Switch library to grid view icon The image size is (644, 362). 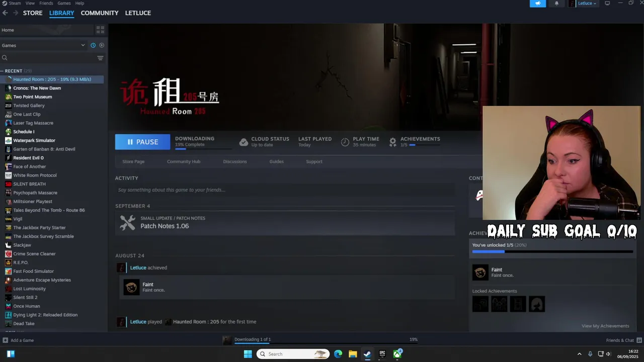[100, 30]
